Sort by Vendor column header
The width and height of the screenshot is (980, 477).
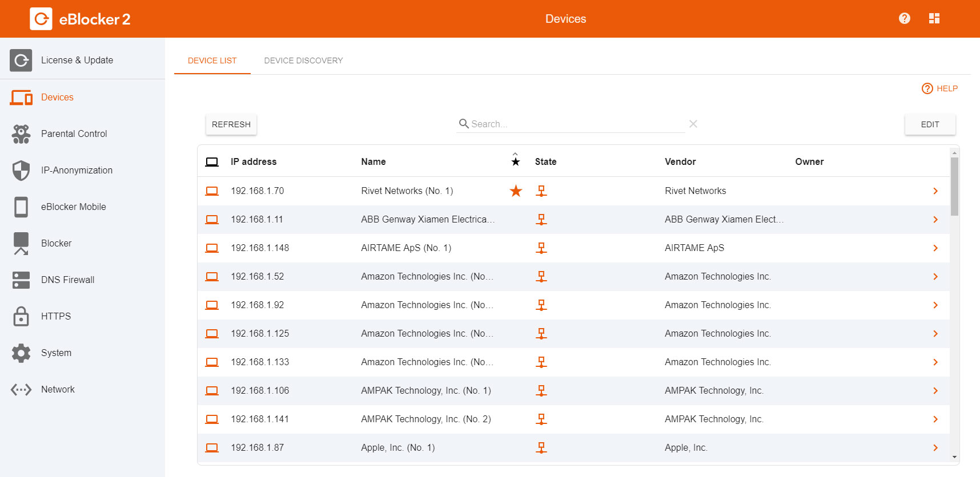680,161
